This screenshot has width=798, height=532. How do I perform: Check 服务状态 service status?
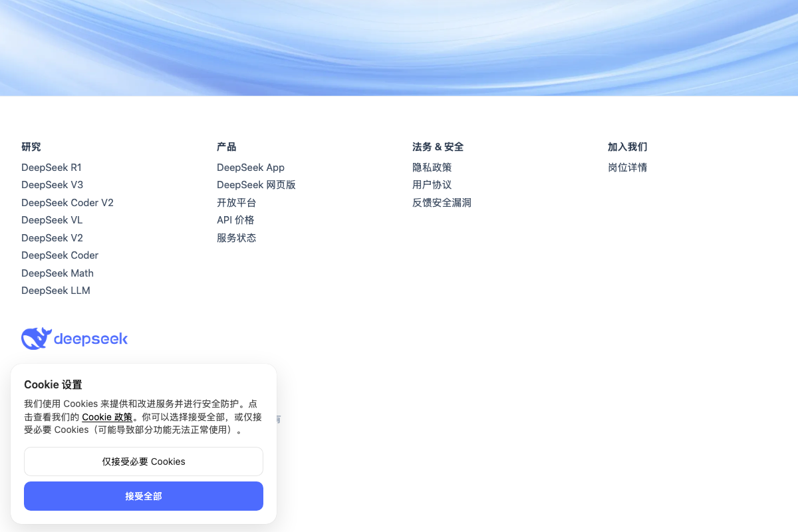[x=236, y=237]
